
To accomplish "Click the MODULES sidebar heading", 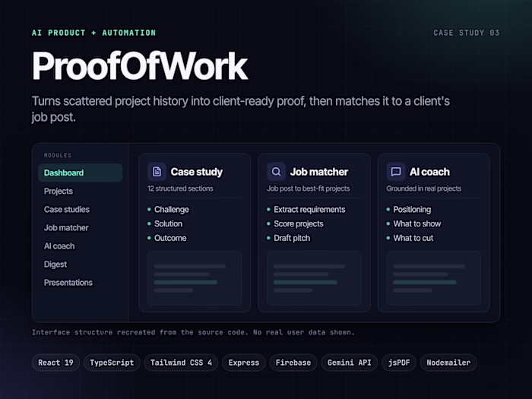I will click(58, 155).
